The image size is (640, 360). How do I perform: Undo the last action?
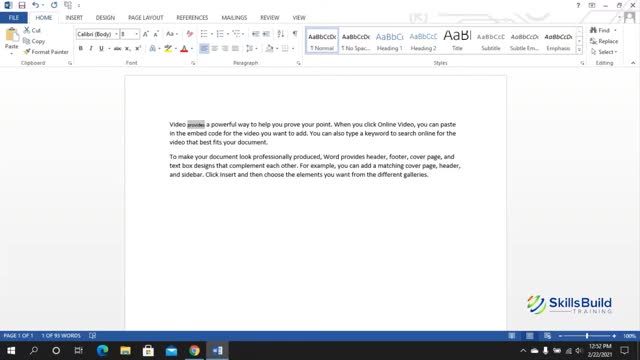[36, 5]
